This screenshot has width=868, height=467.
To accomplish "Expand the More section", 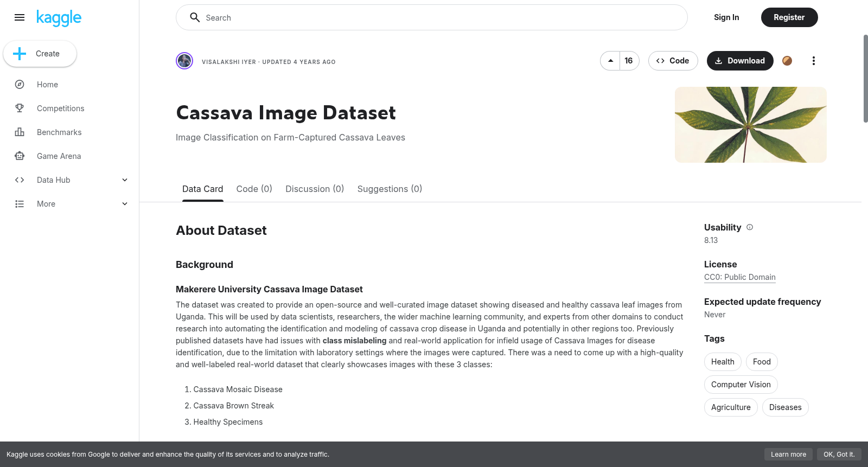I will [125, 204].
